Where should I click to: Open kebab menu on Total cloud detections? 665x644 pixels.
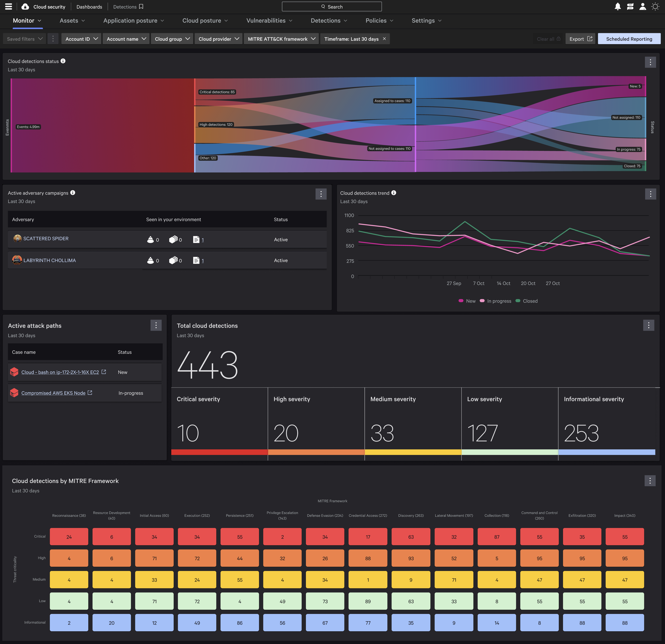coord(648,325)
